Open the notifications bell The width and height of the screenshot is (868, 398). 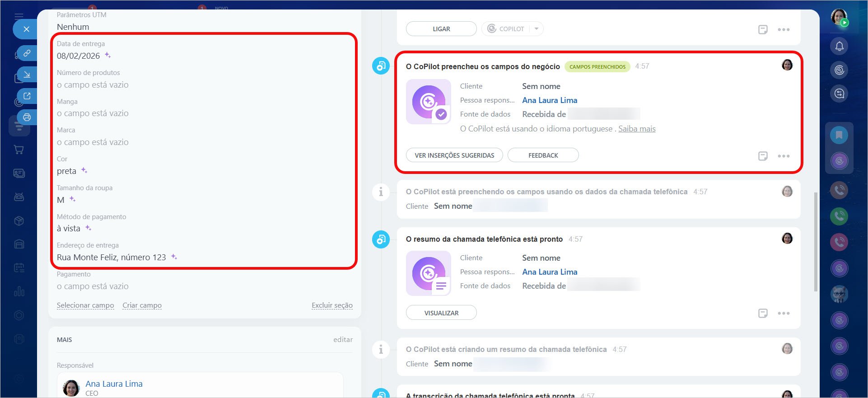tap(839, 46)
